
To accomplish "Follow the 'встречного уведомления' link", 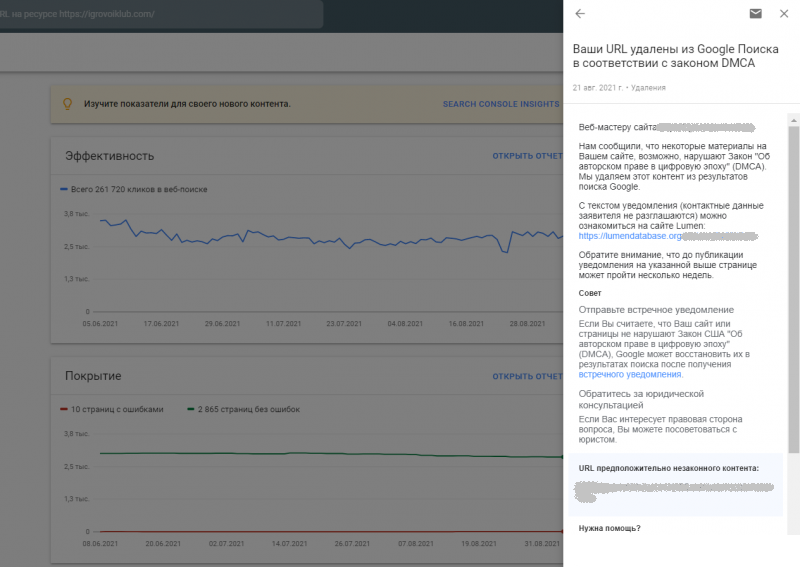I will click(x=630, y=374).
